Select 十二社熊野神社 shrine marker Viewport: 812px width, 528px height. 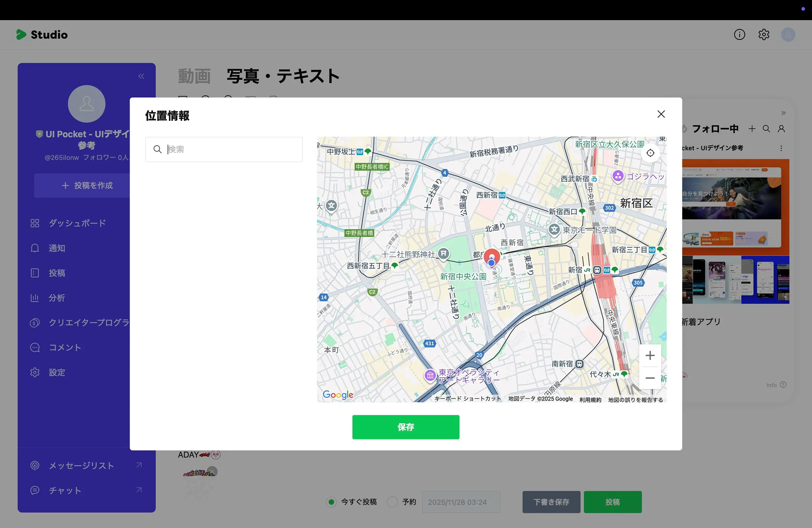click(443, 254)
